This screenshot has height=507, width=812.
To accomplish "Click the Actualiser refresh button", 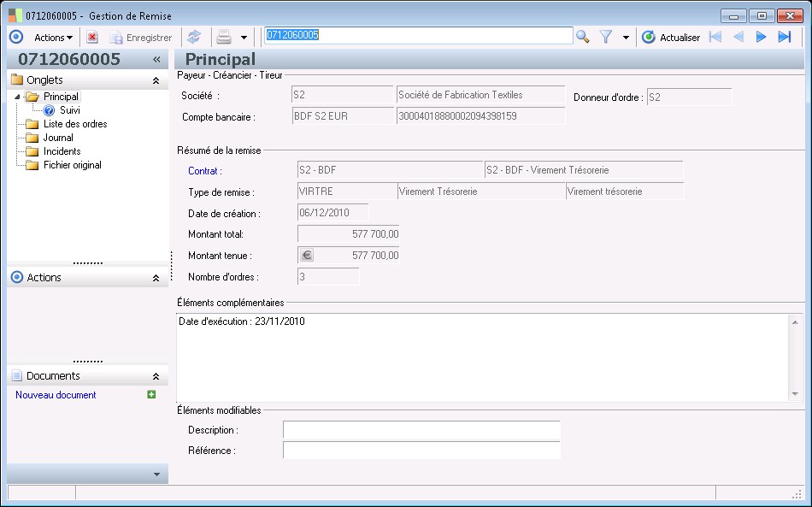I will pos(671,38).
